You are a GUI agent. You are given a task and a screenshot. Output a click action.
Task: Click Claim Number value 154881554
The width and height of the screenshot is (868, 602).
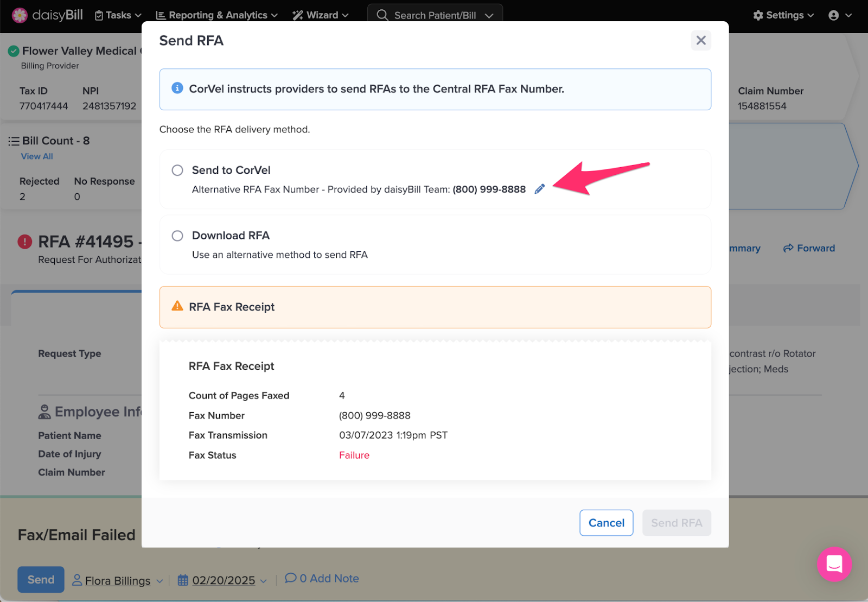762,106
